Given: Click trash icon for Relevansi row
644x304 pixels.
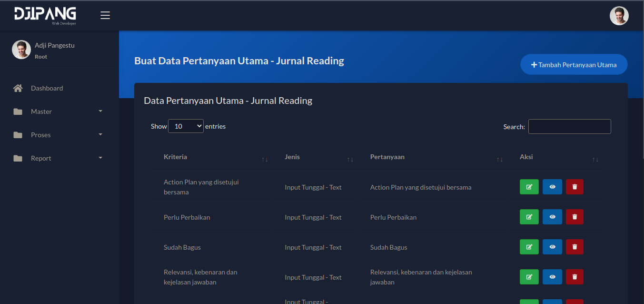Looking at the screenshot, I should (x=575, y=277).
